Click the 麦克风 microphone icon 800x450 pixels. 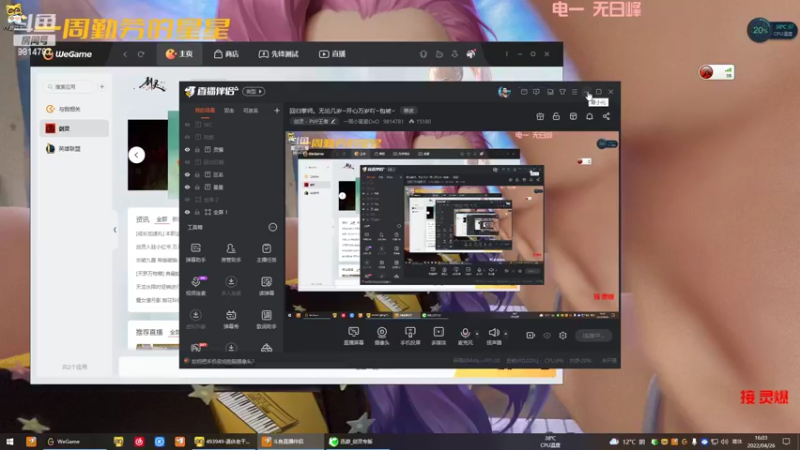coord(465,336)
